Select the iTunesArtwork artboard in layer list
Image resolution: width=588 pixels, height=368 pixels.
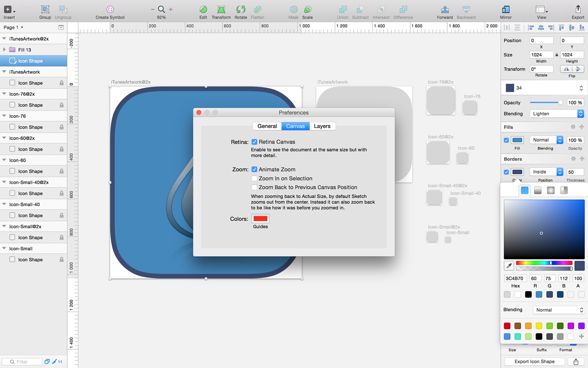(x=24, y=72)
